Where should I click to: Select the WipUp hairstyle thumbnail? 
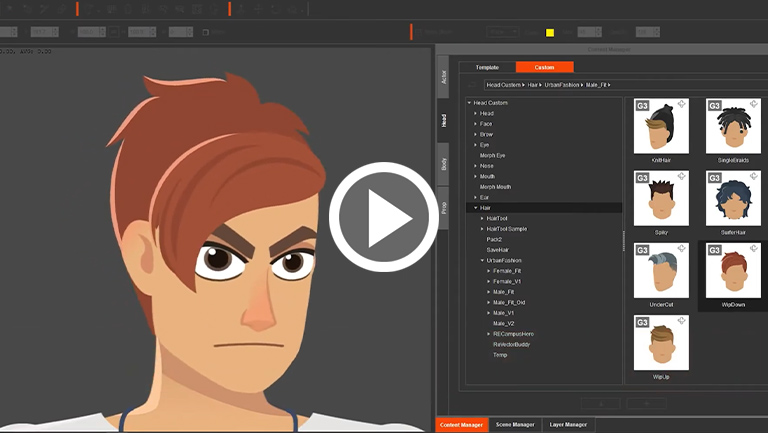click(661, 342)
